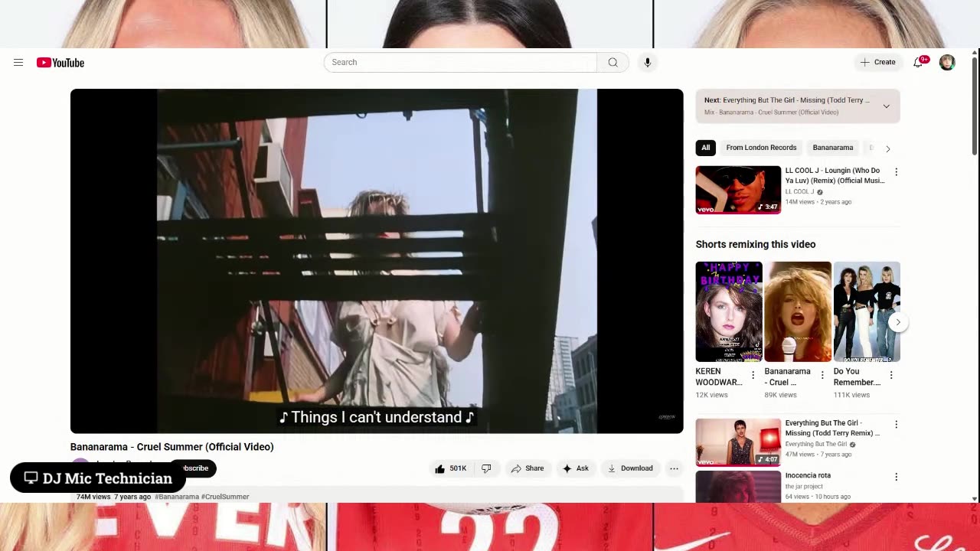
Task: Open options for Do You Remember short
Action: click(x=891, y=375)
